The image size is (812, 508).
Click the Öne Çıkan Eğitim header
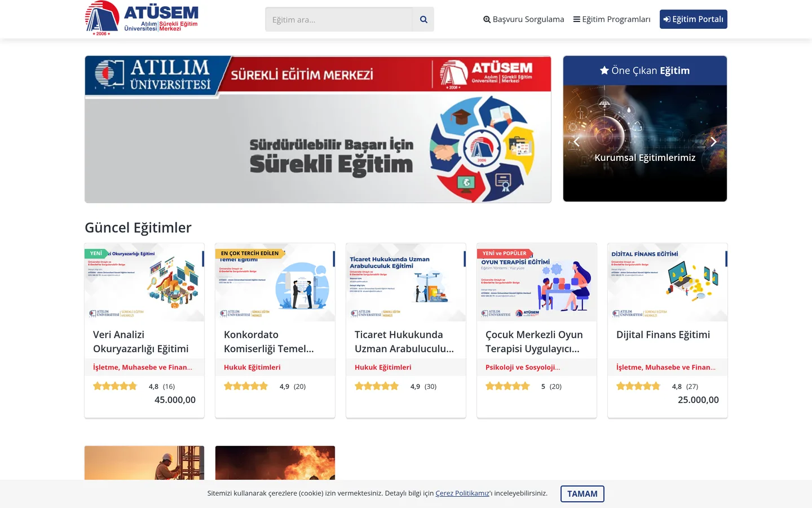(x=645, y=71)
